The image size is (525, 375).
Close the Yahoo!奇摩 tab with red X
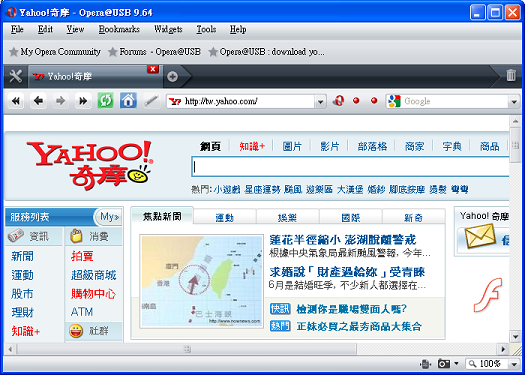pos(153,69)
